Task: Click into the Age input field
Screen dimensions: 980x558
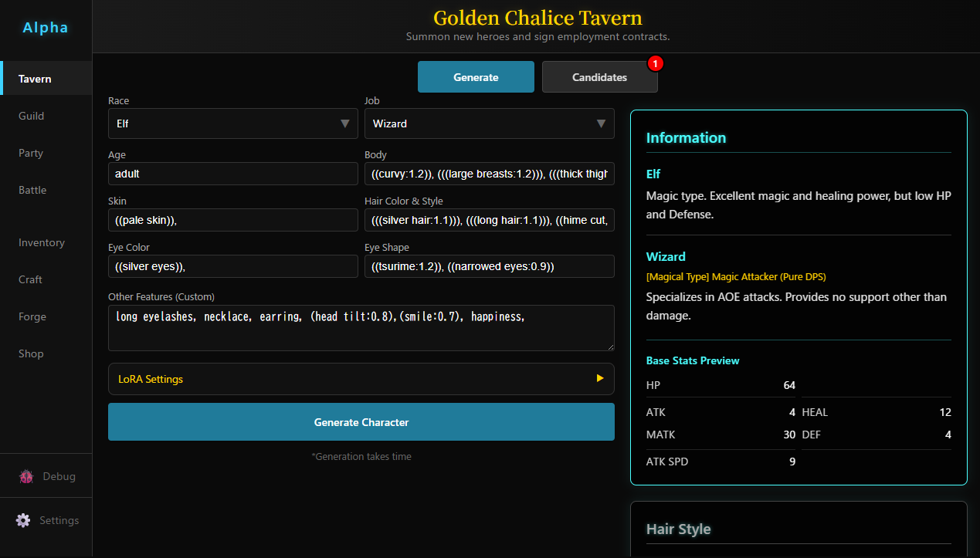Action: point(233,174)
